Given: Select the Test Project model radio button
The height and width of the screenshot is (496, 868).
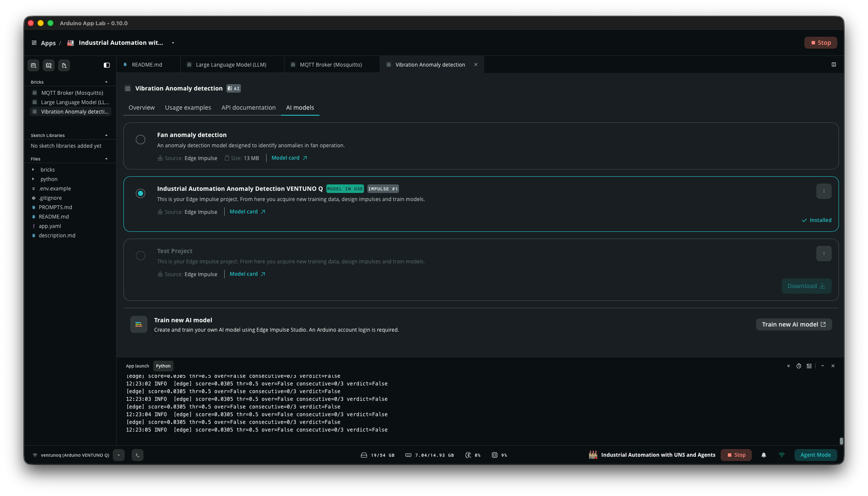Looking at the screenshot, I should [x=141, y=256].
